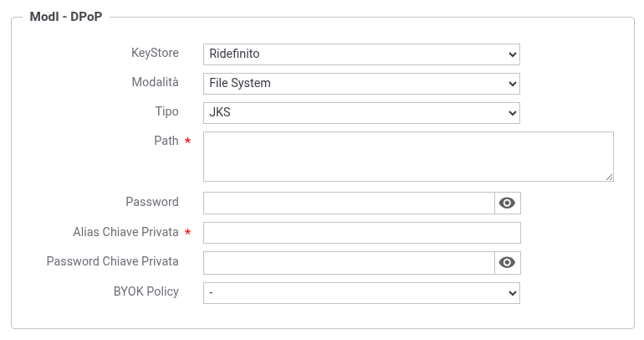The width and height of the screenshot is (644, 340).
Task: Click into the keystore Password input
Action: click(x=349, y=203)
